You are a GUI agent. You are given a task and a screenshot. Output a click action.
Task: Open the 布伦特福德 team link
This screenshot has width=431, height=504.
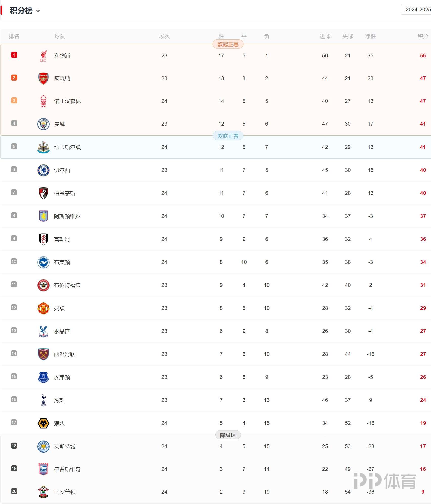coord(67,285)
